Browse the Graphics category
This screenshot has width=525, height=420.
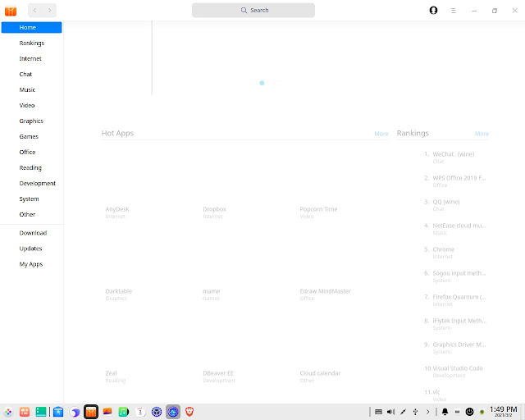pos(31,121)
